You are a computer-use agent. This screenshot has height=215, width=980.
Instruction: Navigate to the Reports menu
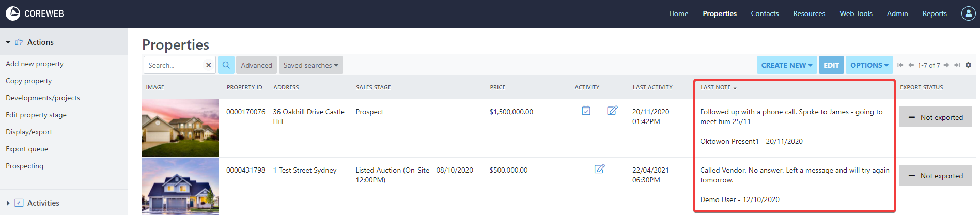935,13
